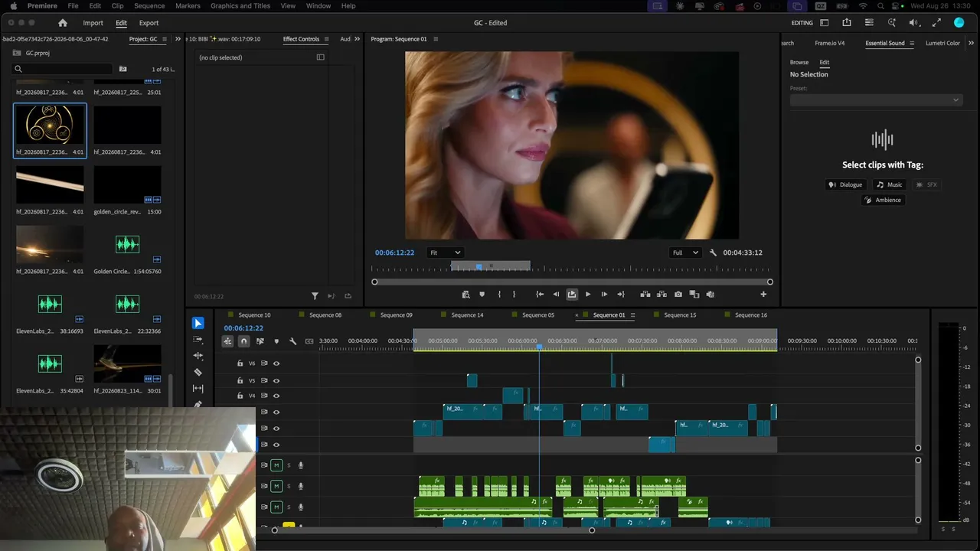Viewport: 980px width, 551px height.
Task: Open the Program Monitor button editor plus
Action: pos(763,294)
